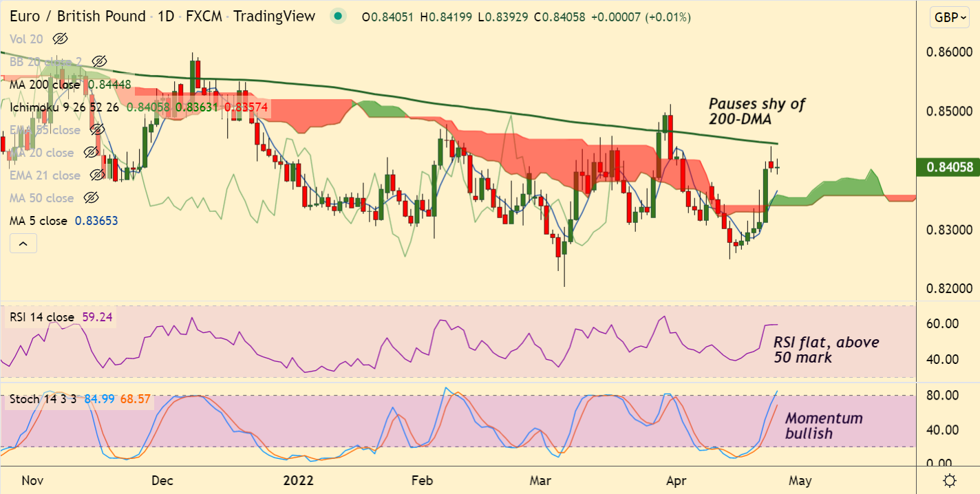
Task: Show the MA 20 close indicator
Action: coord(90,152)
